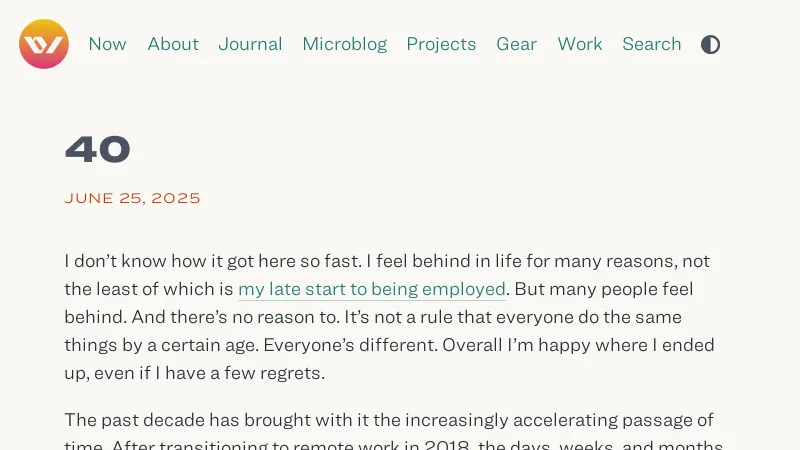Open the Journal section
The image size is (800, 450).
point(250,44)
